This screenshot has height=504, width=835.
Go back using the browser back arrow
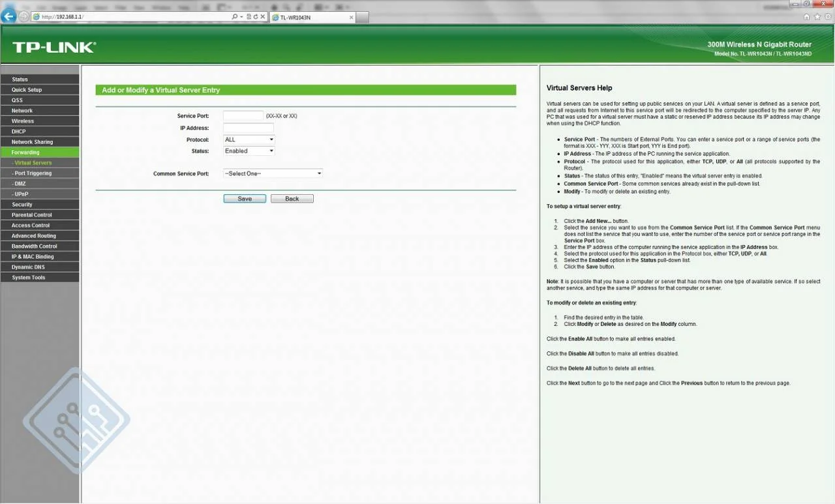coord(8,16)
